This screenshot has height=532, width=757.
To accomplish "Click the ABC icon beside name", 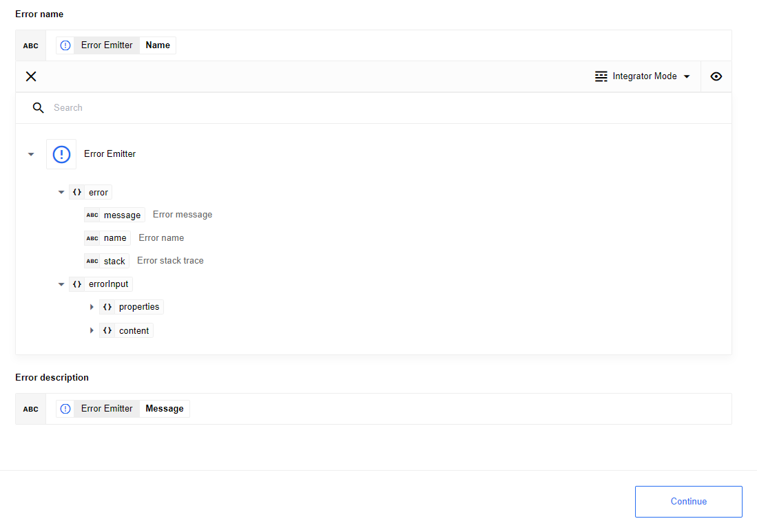I will point(92,238).
